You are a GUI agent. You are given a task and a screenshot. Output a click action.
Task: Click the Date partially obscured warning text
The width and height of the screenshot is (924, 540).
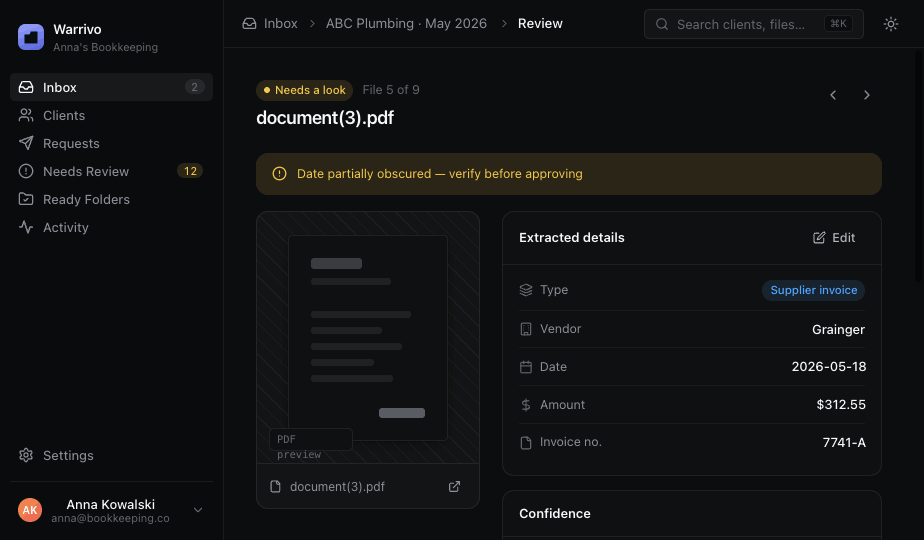tap(440, 174)
